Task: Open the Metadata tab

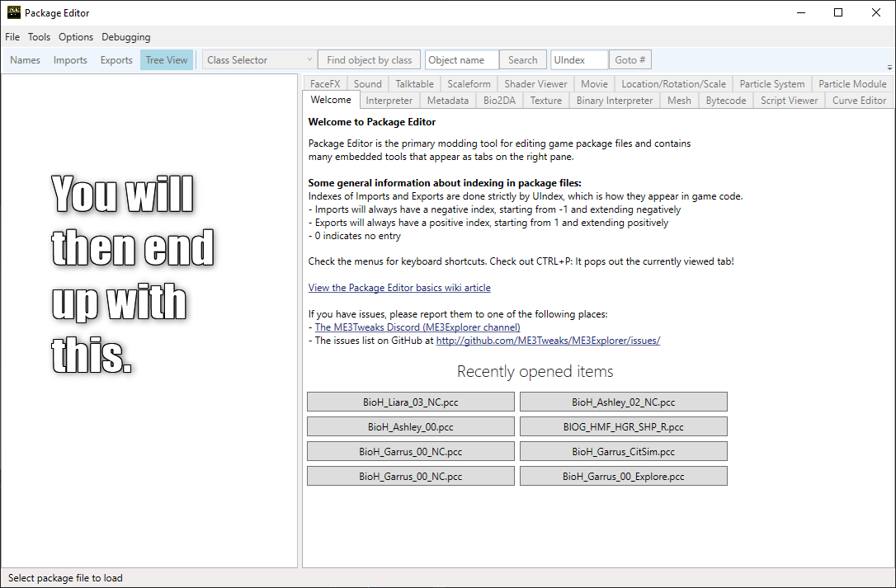Action: (x=447, y=100)
